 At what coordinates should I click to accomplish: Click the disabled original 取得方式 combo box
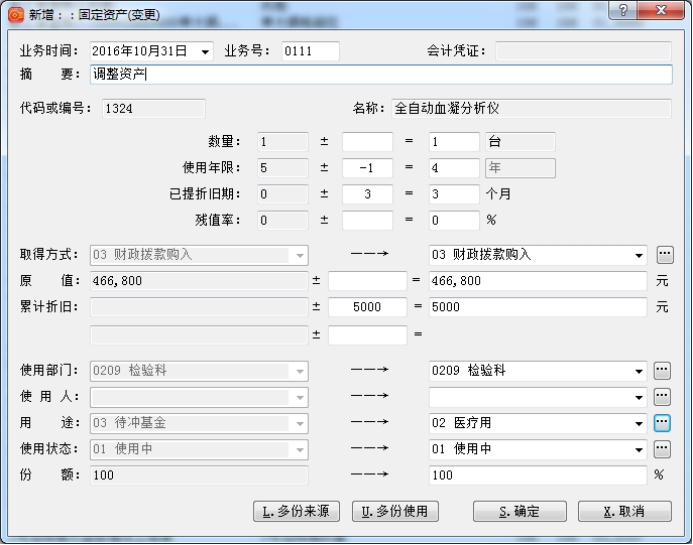tap(199, 255)
